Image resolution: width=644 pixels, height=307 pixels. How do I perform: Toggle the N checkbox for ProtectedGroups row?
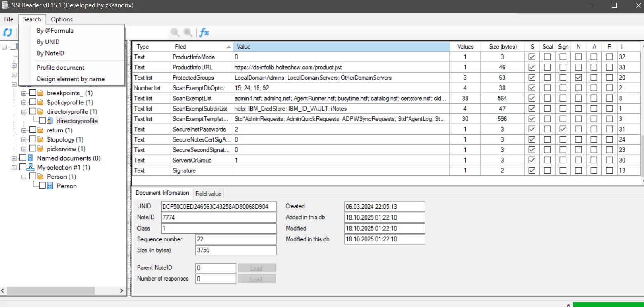tap(578, 78)
